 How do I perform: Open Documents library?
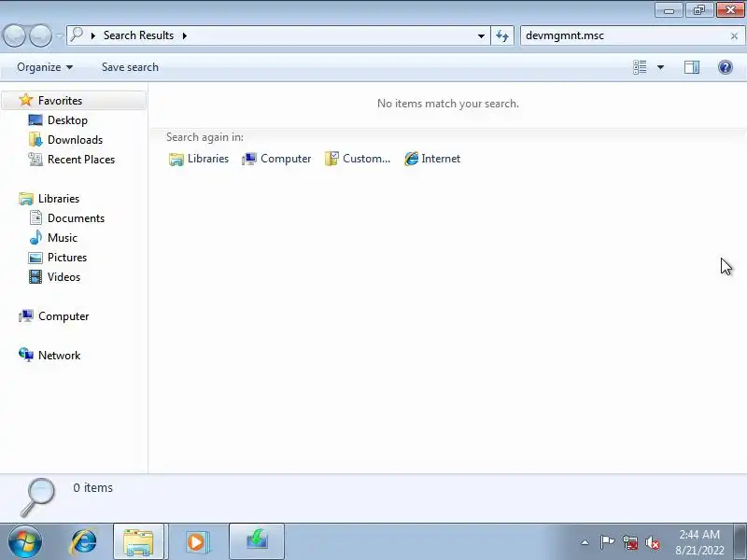[x=76, y=217]
